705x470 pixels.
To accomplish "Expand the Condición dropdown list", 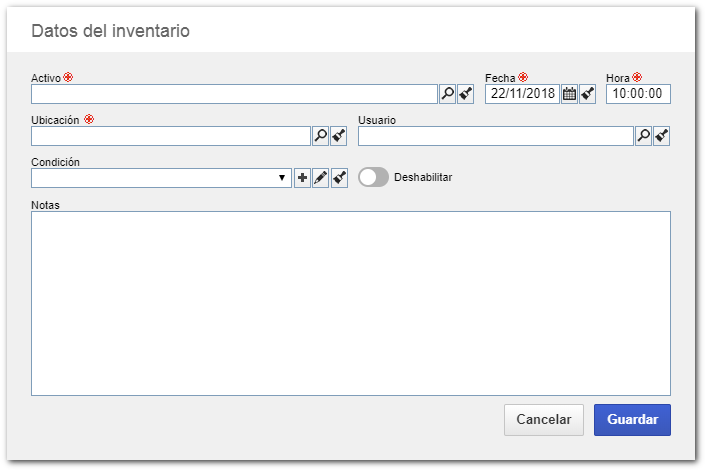I will click(x=161, y=178).
